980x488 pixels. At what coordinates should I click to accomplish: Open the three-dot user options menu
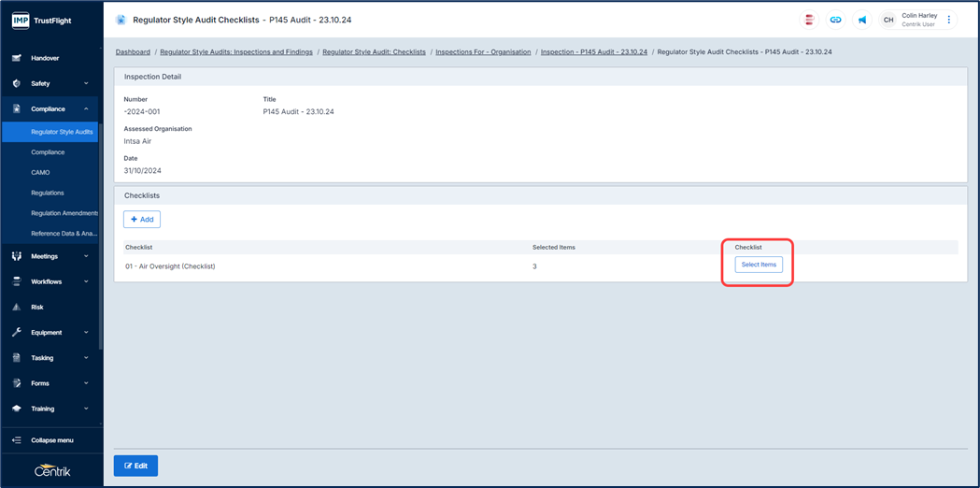(x=949, y=20)
